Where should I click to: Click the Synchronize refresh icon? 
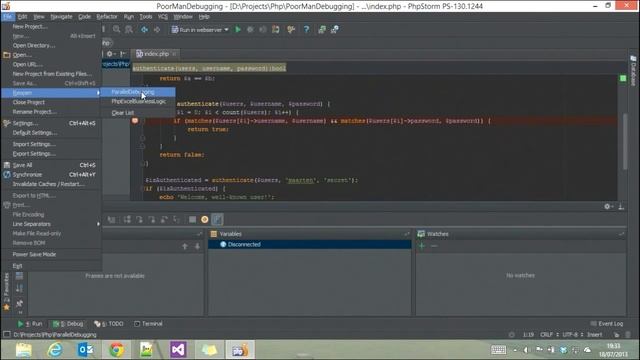[x=7, y=175]
